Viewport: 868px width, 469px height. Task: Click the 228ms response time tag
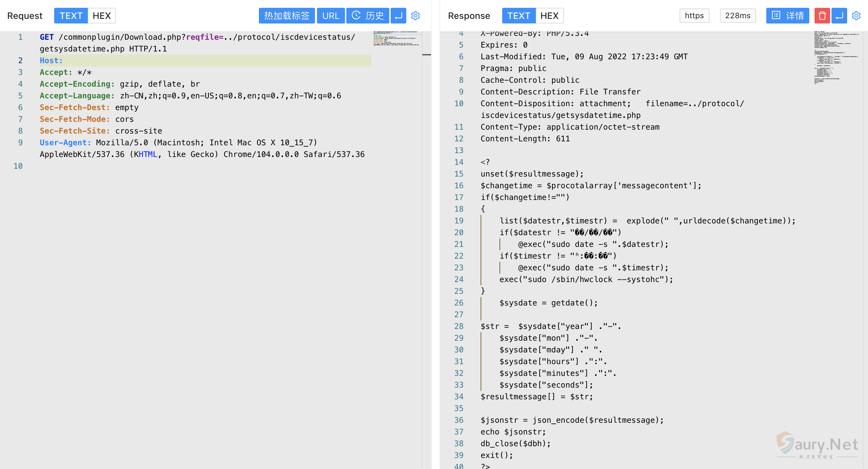[x=738, y=16]
